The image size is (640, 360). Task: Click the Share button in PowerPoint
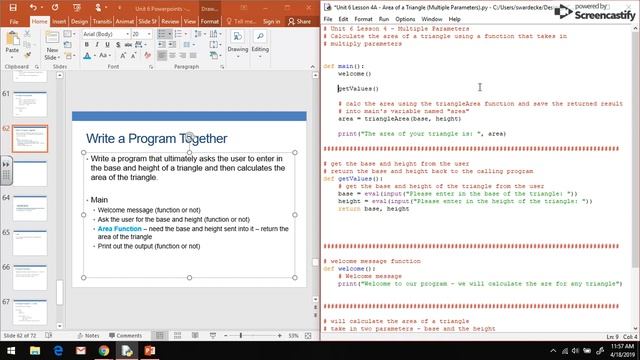[299, 21]
